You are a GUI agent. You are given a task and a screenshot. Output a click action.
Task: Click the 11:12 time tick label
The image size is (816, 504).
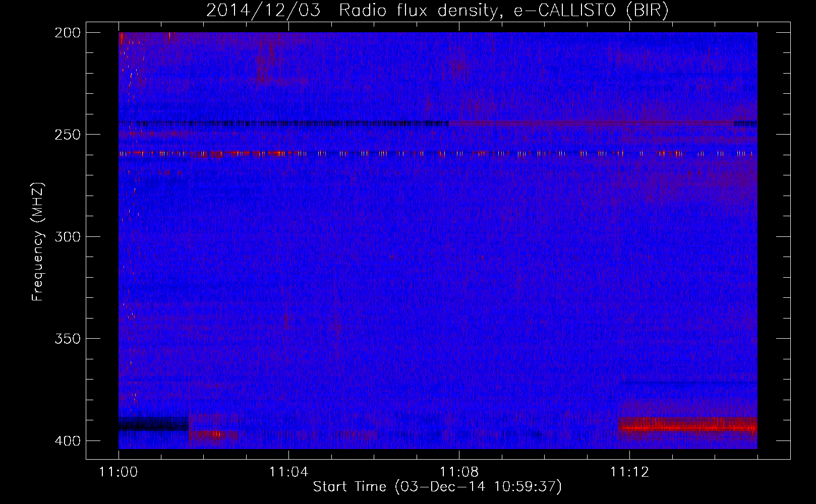pyautogui.click(x=629, y=472)
